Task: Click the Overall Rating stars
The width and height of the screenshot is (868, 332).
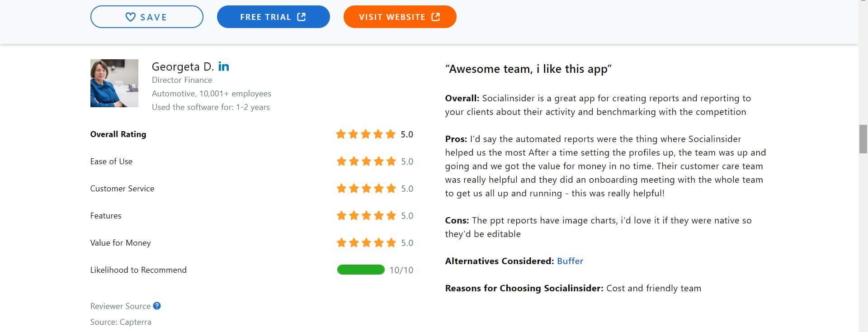Action: 366,134
